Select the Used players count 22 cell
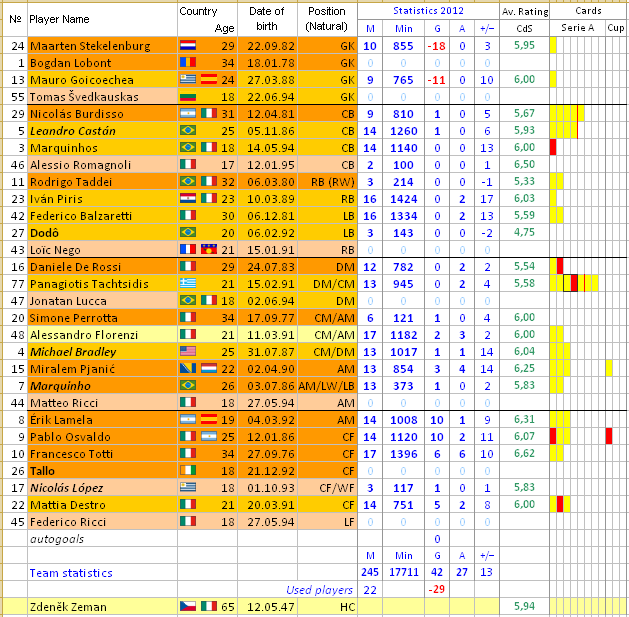 tap(370, 589)
